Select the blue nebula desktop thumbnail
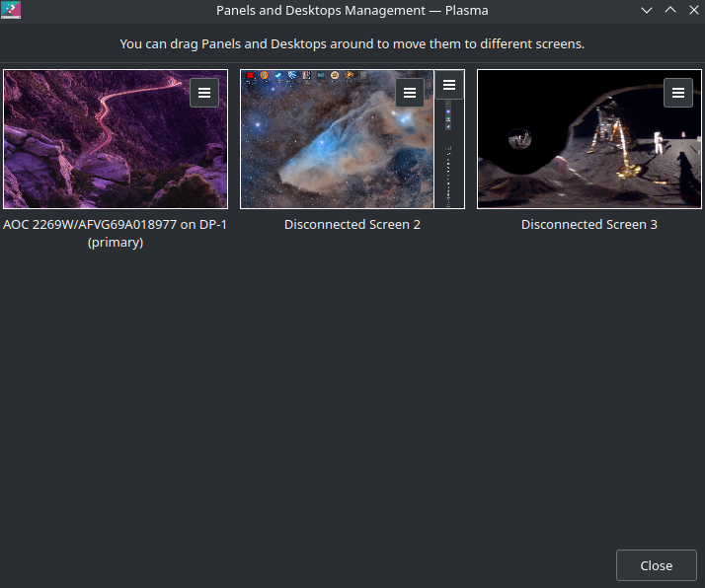705x588 pixels. click(x=338, y=139)
